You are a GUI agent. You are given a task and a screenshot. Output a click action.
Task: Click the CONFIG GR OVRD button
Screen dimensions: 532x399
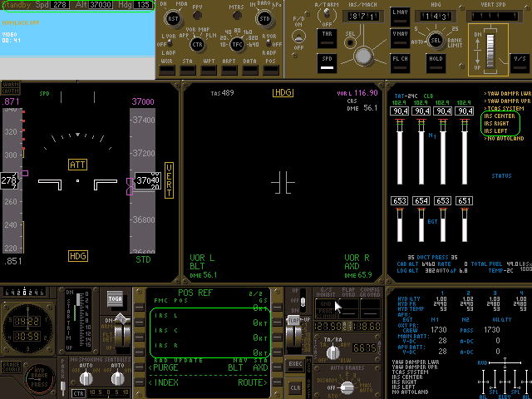tap(370, 308)
